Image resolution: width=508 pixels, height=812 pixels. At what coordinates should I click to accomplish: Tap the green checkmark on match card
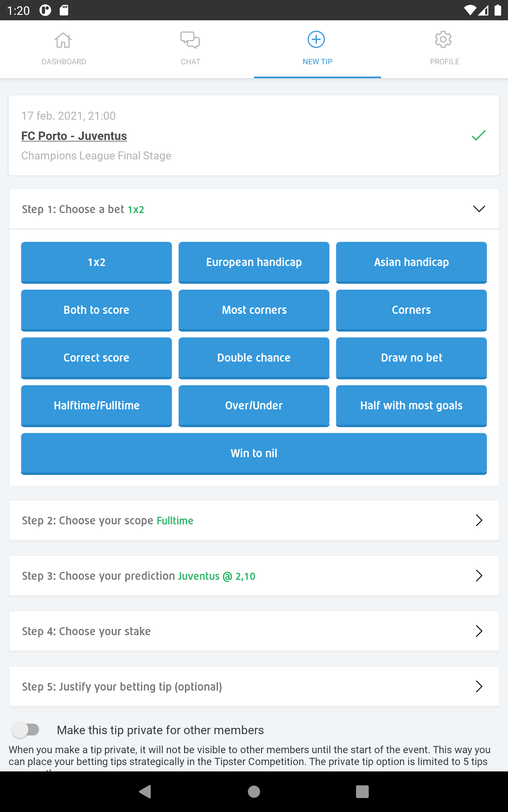tap(478, 135)
